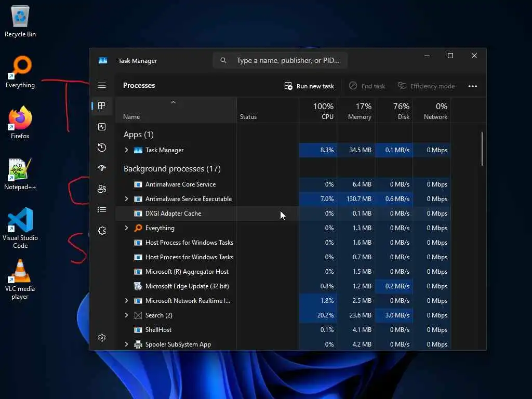Click the Everything process magnifier icon
Viewport: 532px width, 399px height.
click(138, 228)
